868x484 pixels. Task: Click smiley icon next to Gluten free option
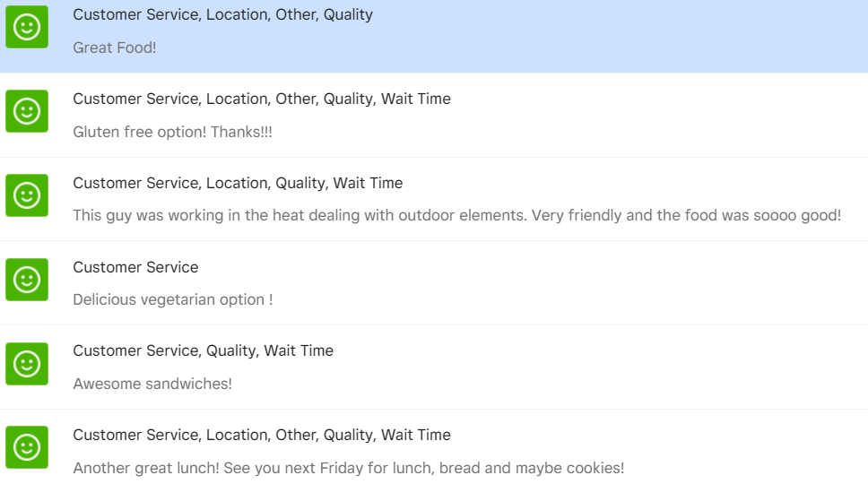click(x=27, y=111)
